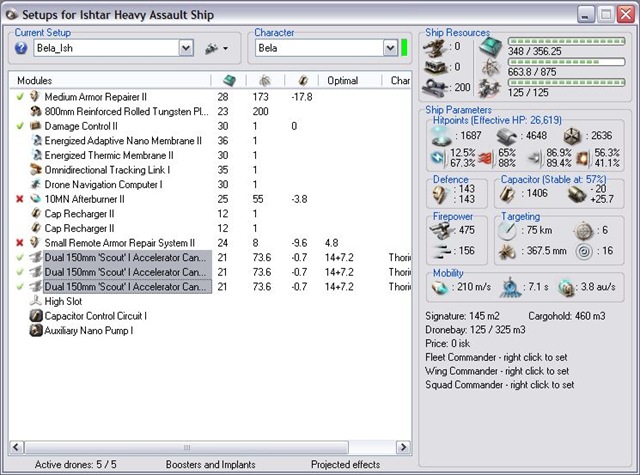This screenshot has height=475, width=640.
Task: Click the launcher hardpoints icon in Ship Resources
Action: 436,67
